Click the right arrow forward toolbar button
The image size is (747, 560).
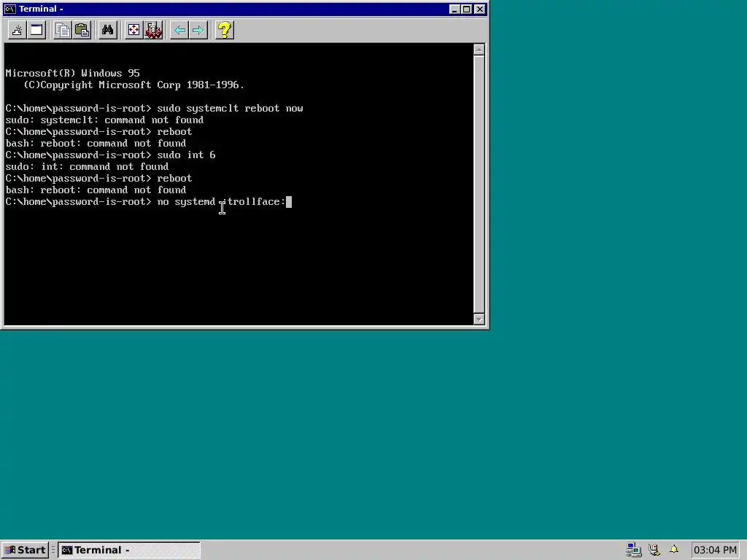tap(198, 31)
